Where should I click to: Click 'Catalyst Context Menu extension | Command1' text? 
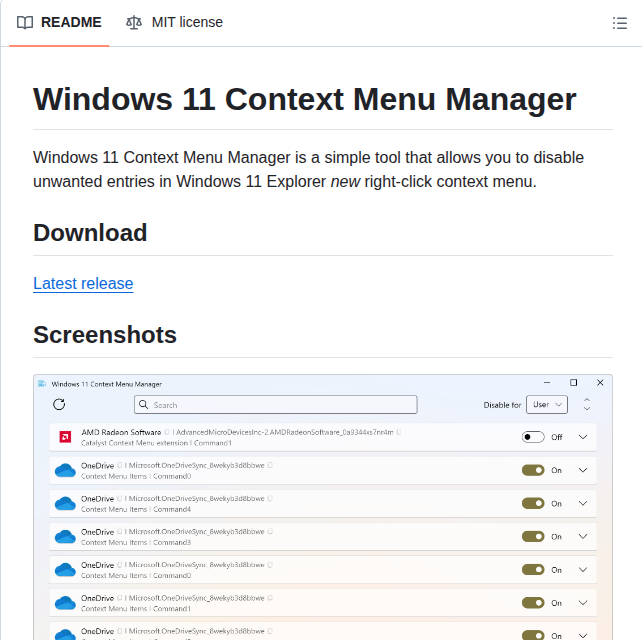(x=156, y=443)
